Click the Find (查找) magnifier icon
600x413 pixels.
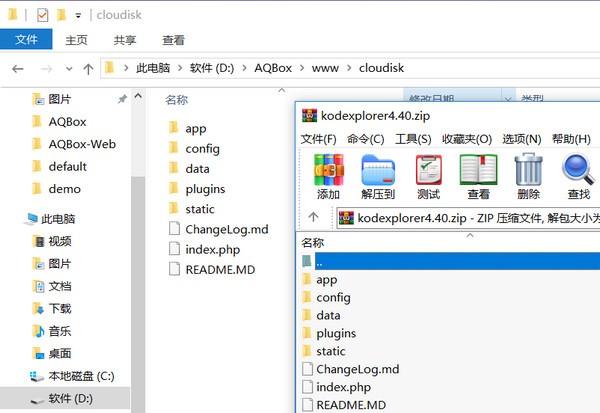[x=578, y=170]
